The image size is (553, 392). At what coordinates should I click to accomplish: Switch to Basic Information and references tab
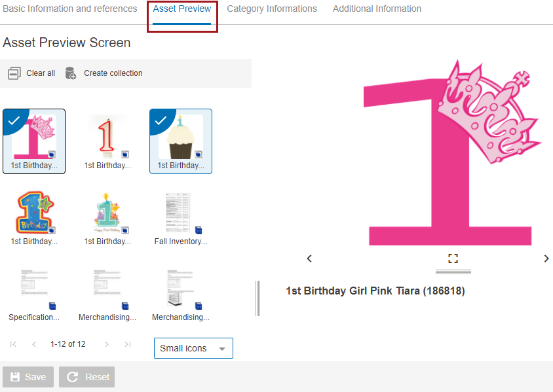69,9
